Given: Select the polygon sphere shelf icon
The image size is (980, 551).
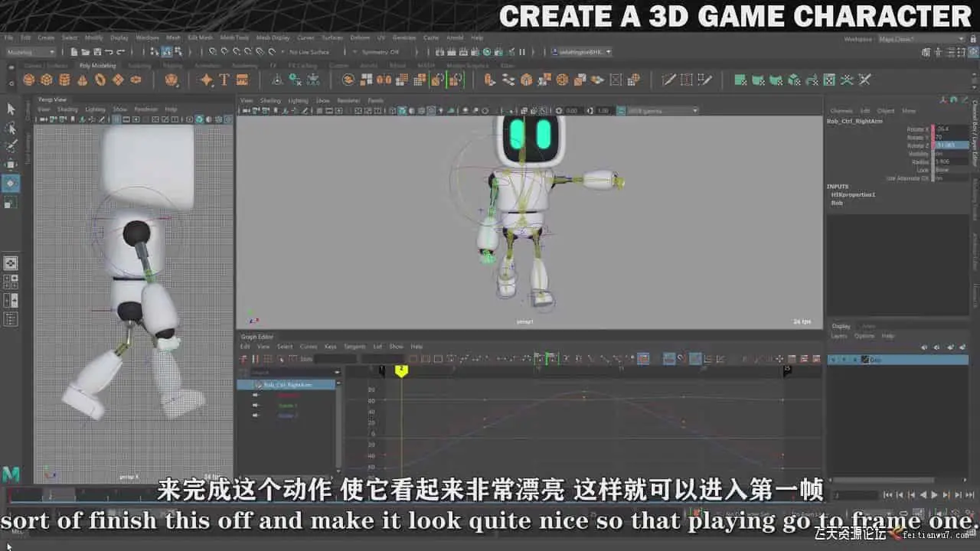Looking at the screenshot, I should [x=29, y=80].
